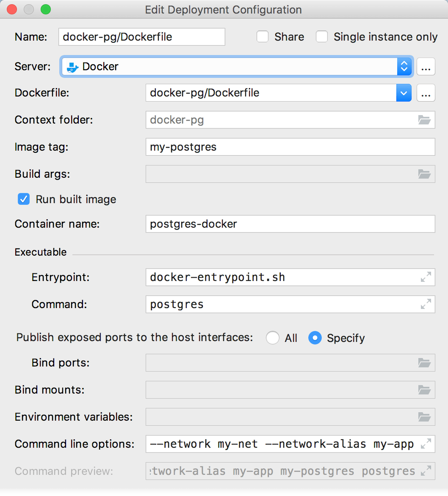This screenshot has height=496, width=448.
Task: Click the Entrypoint text field
Action: pyautogui.click(x=290, y=277)
